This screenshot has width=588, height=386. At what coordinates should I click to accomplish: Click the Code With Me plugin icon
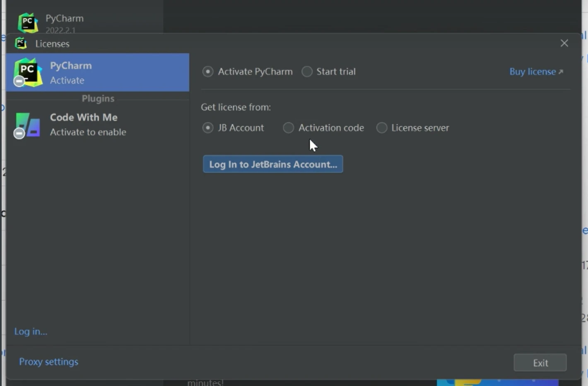[27, 125]
